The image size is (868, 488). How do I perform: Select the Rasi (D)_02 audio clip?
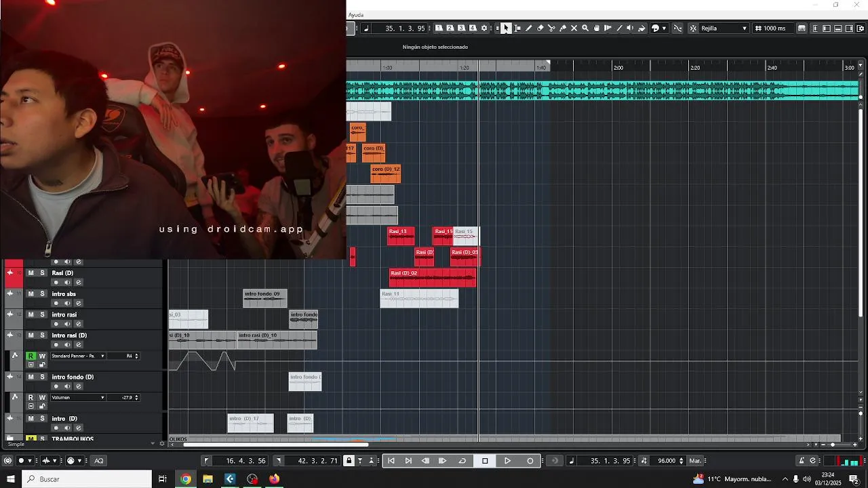[x=433, y=278]
